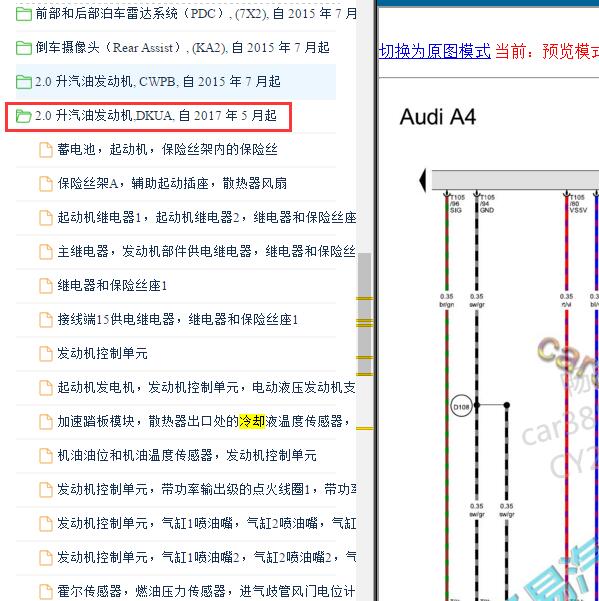
Task: Click document icon for 保险丝架A 辅助起动插座
Action: (x=46, y=184)
